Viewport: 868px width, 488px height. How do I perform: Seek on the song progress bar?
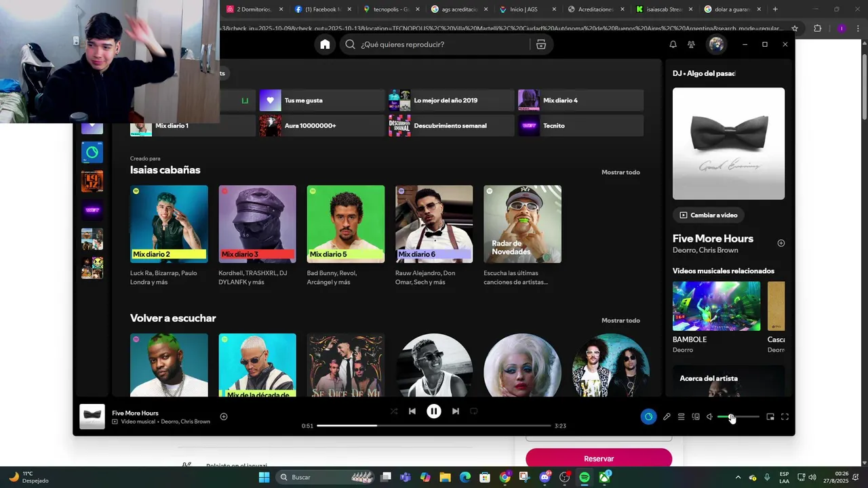coord(434,426)
